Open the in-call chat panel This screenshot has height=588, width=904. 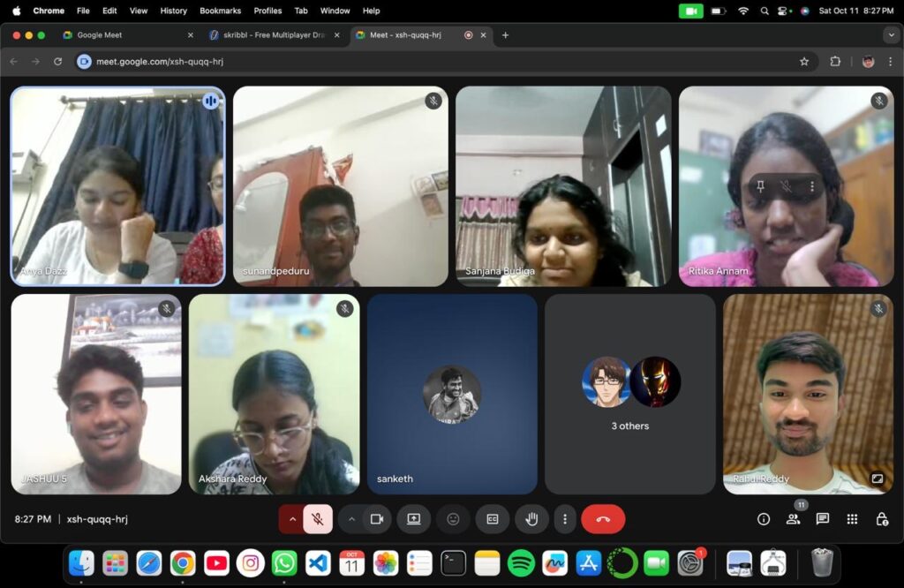click(822, 519)
